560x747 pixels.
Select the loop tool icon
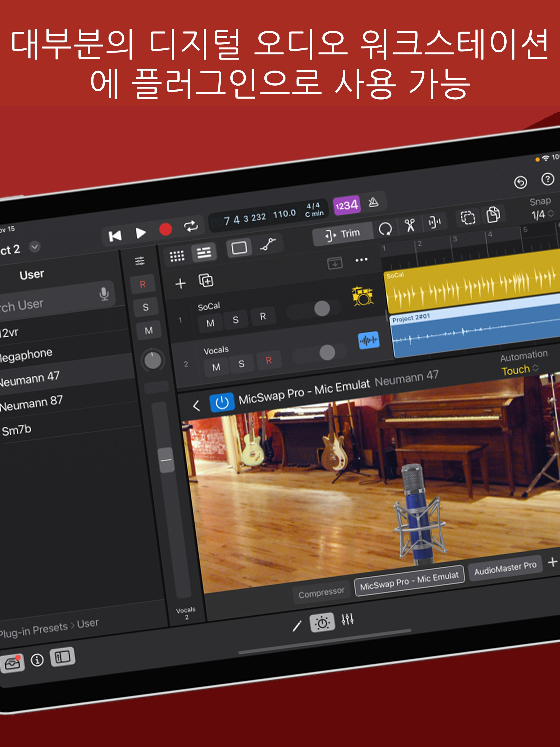pyautogui.click(x=385, y=229)
